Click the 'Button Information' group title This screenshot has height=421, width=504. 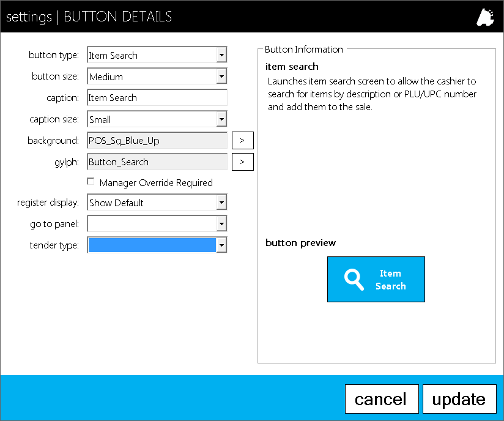coord(304,50)
